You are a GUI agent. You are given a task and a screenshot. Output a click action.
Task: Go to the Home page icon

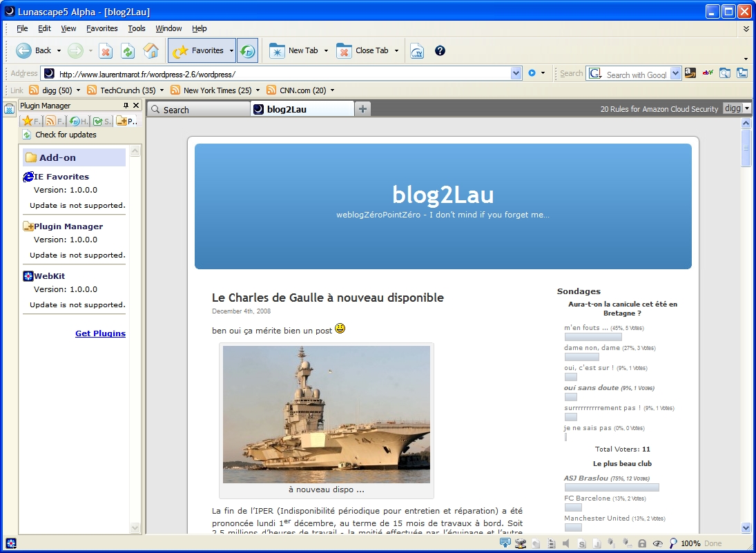(151, 50)
